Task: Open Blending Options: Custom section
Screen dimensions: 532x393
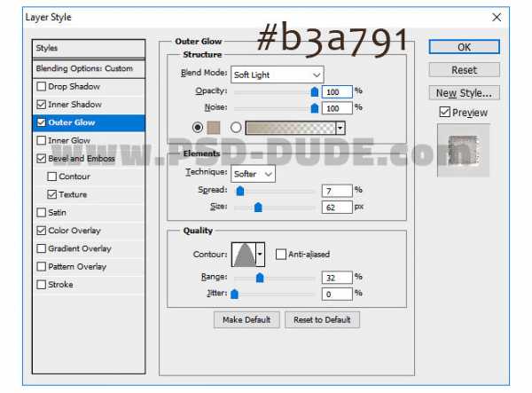Action: click(x=84, y=68)
